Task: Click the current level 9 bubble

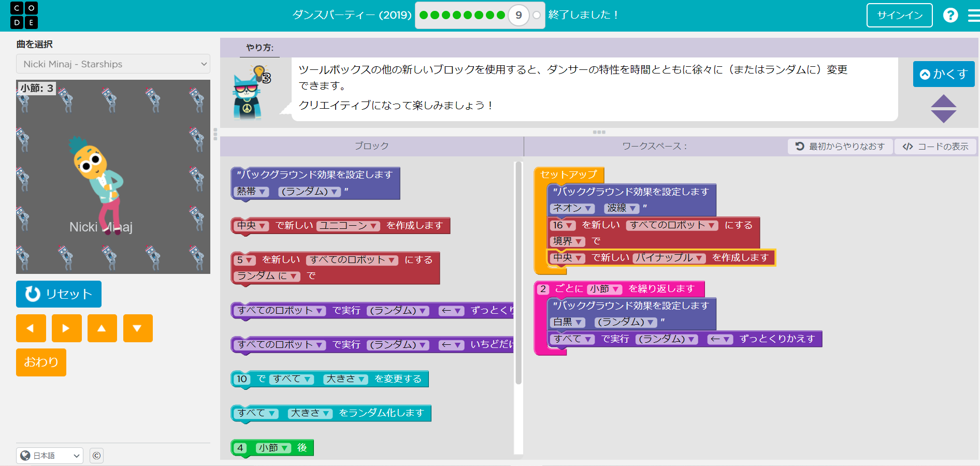Action: coord(518,15)
